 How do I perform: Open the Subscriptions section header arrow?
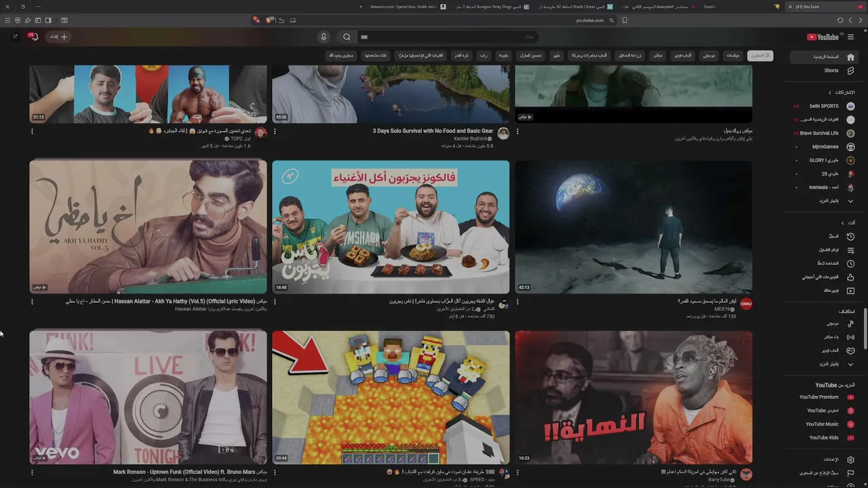tap(830, 92)
